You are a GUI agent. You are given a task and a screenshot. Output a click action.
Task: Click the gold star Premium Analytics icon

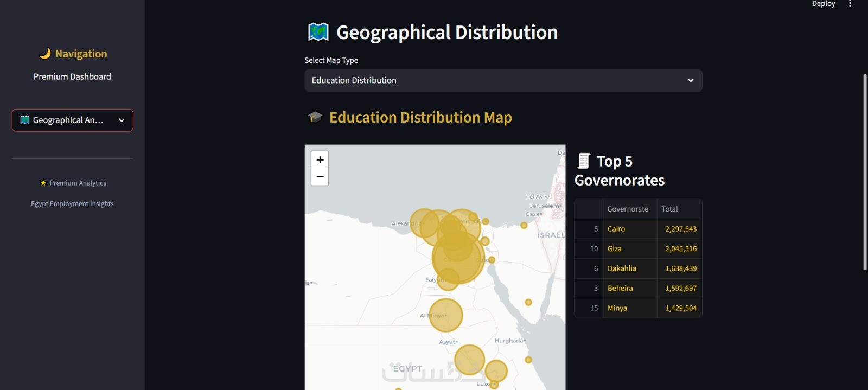pyautogui.click(x=43, y=183)
